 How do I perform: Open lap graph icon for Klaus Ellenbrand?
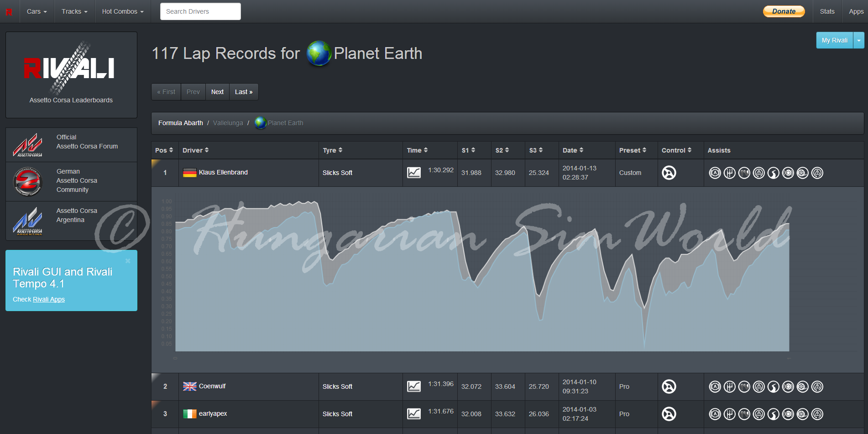click(x=414, y=173)
